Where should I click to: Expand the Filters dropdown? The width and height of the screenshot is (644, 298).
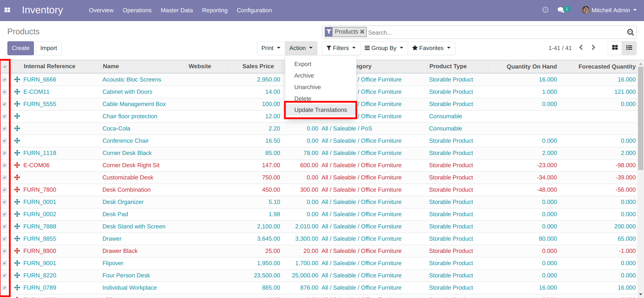tap(341, 48)
